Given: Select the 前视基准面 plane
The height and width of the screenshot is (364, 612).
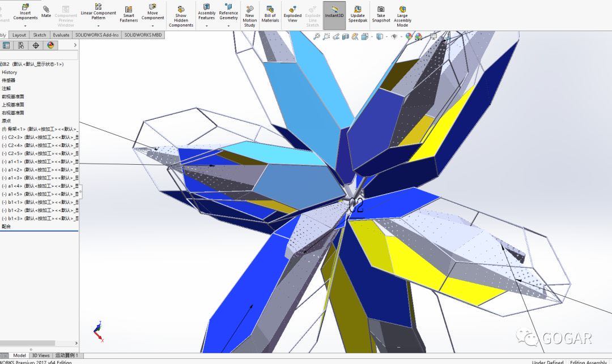Looking at the screenshot, I should [13, 97].
